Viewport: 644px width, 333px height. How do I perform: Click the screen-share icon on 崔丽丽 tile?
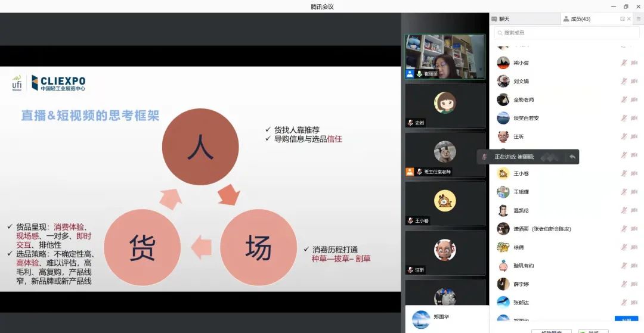pyautogui.click(x=410, y=74)
